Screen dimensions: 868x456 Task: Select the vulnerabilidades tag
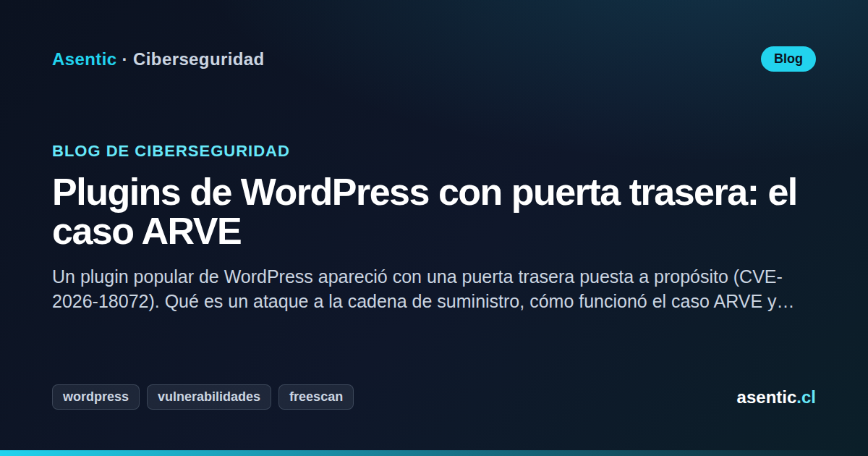[x=209, y=397]
